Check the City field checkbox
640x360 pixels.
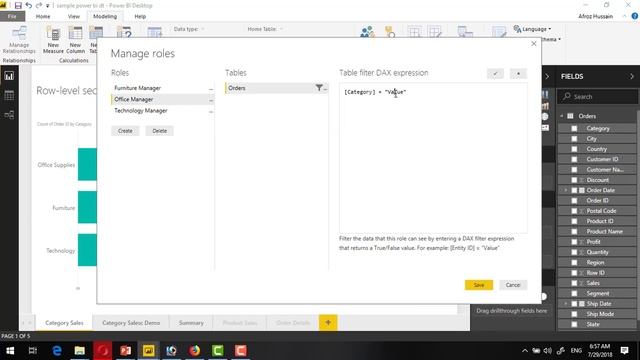574,139
